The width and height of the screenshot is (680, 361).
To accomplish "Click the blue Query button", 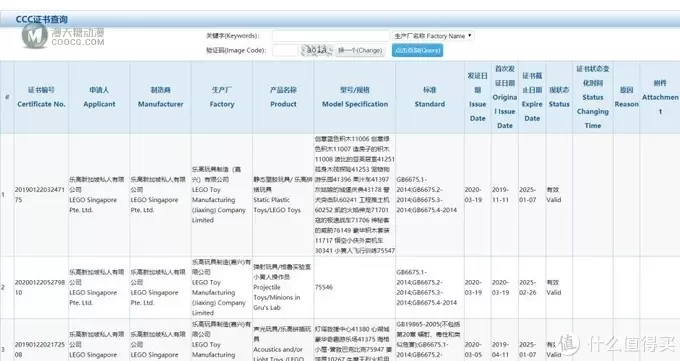I will 417,50.
